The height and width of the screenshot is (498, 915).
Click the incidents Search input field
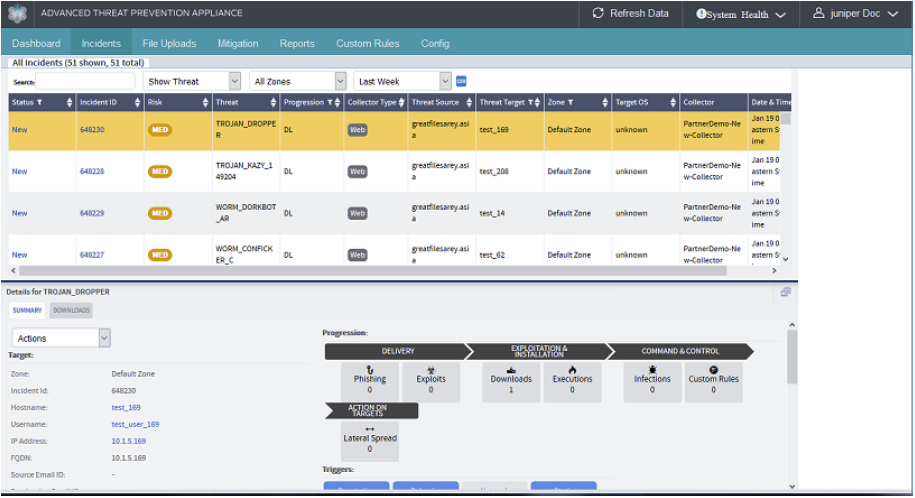pyautogui.click(x=85, y=81)
